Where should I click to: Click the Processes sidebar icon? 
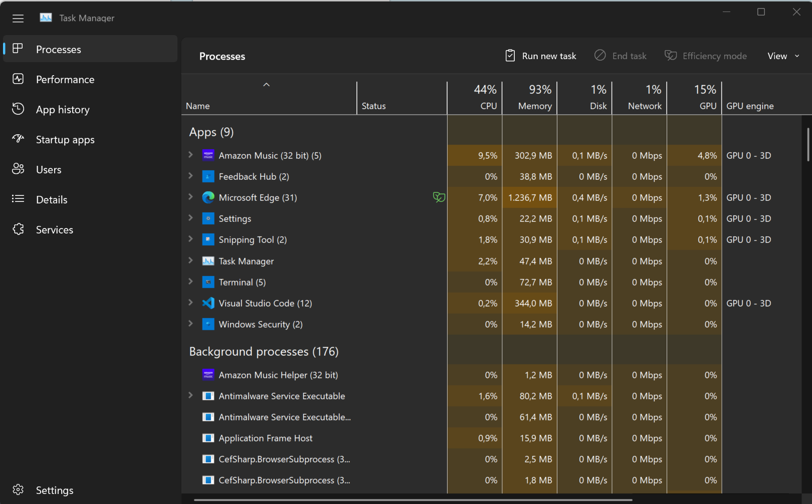click(18, 49)
